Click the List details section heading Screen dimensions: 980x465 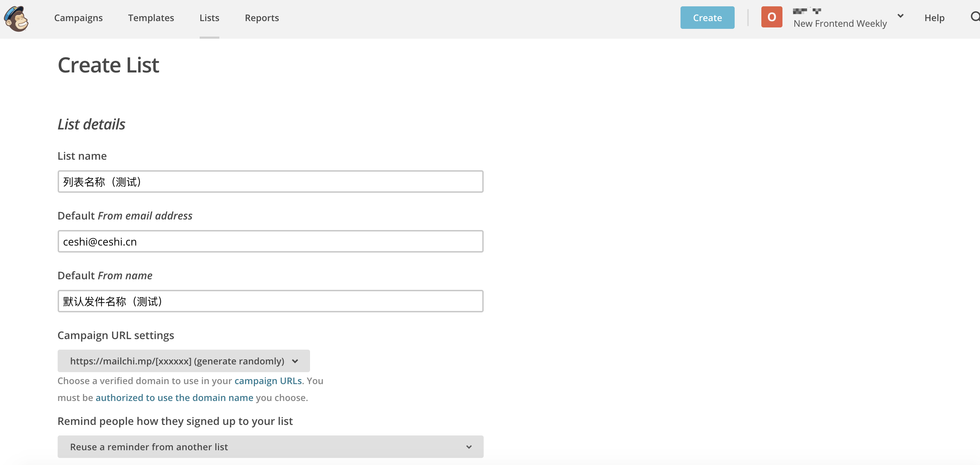(91, 125)
